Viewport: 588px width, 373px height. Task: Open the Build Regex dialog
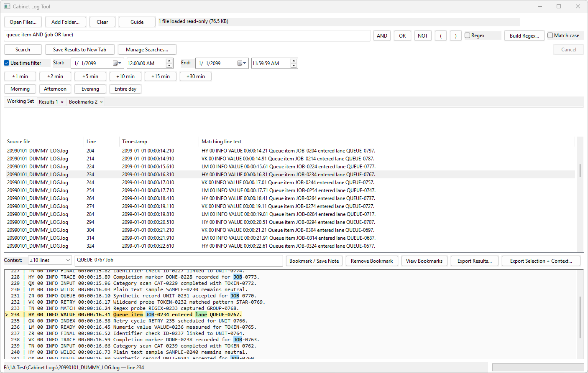tap(524, 36)
